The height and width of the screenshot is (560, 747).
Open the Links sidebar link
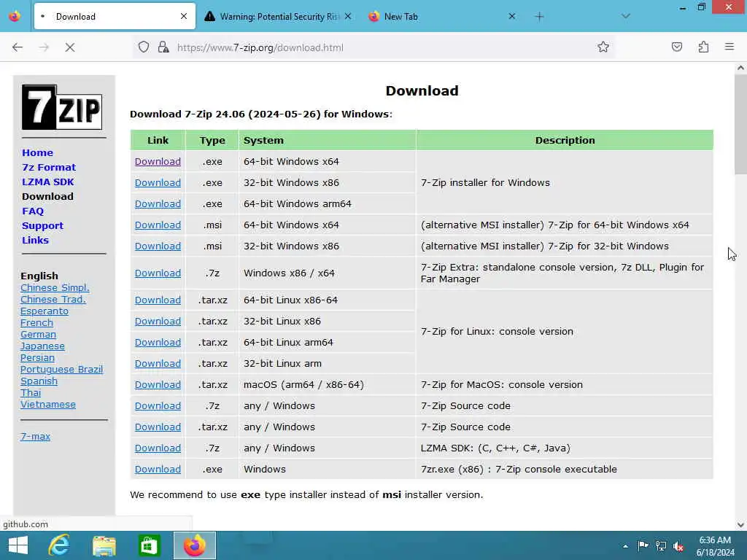[35, 240]
